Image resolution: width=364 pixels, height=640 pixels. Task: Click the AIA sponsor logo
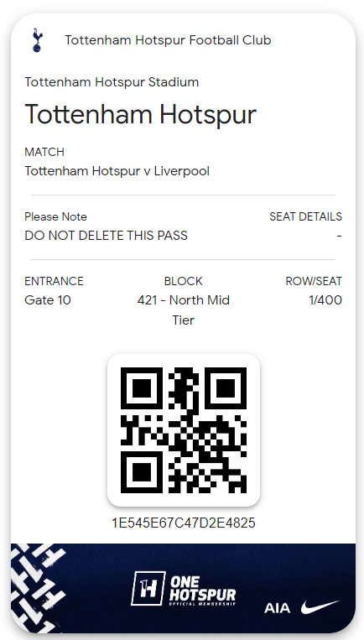[x=277, y=608]
